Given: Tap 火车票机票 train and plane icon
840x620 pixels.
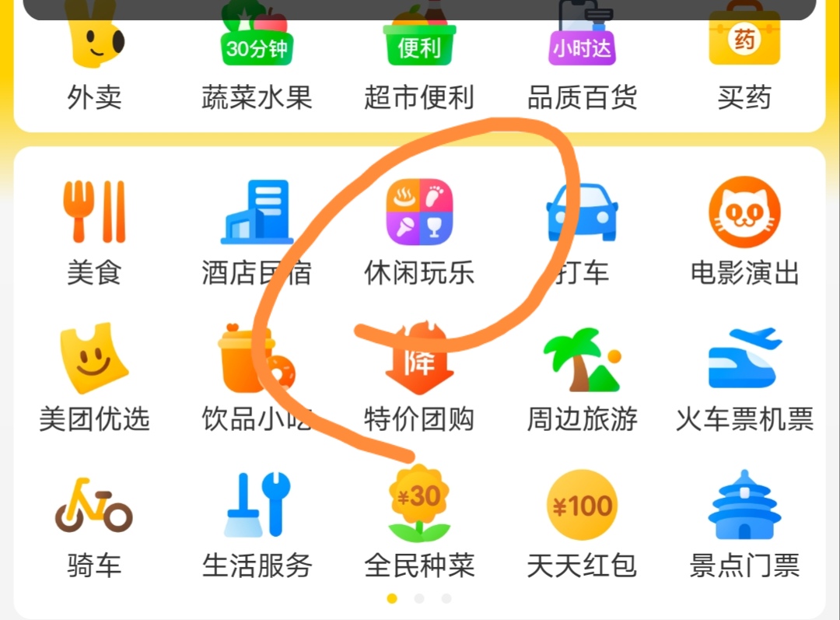Looking at the screenshot, I should pyautogui.click(x=744, y=358).
